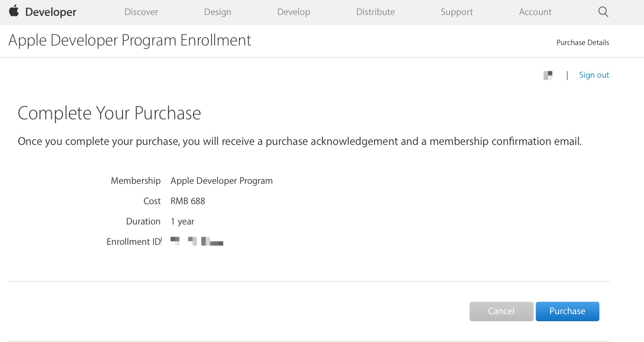The height and width of the screenshot is (342, 644).
Task: Go to Developer home link
Action: click(51, 12)
